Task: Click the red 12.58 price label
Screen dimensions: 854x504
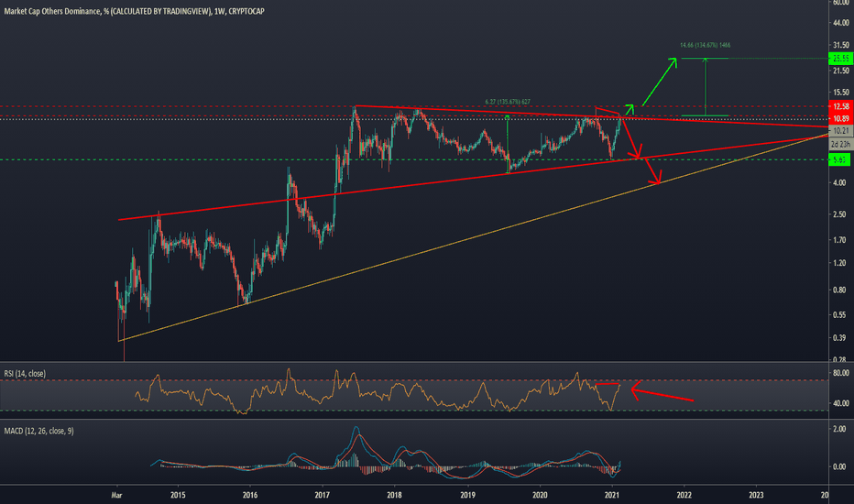Action: point(840,106)
